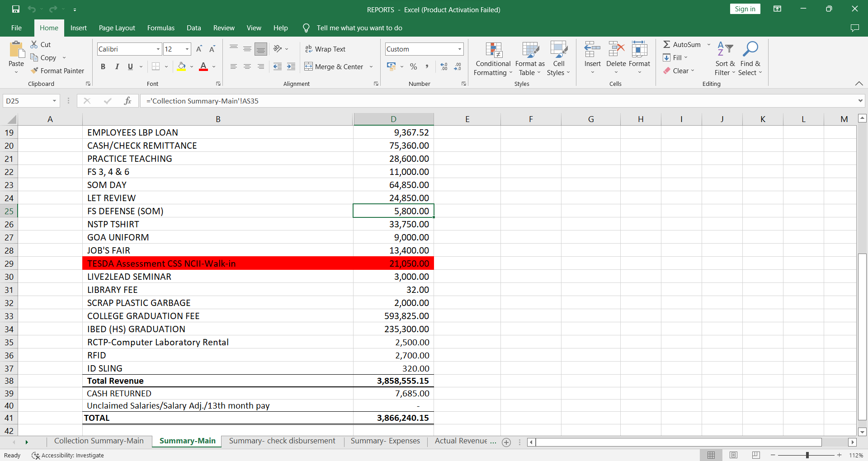Image resolution: width=868 pixels, height=461 pixels.
Task: Open Conditional Formatting menu
Action: click(x=493, y=59)
